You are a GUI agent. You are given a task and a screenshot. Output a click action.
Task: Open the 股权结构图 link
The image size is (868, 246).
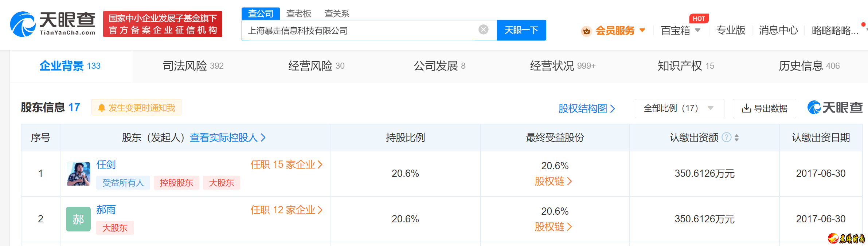pyautogui.click(x=587, y=108)
